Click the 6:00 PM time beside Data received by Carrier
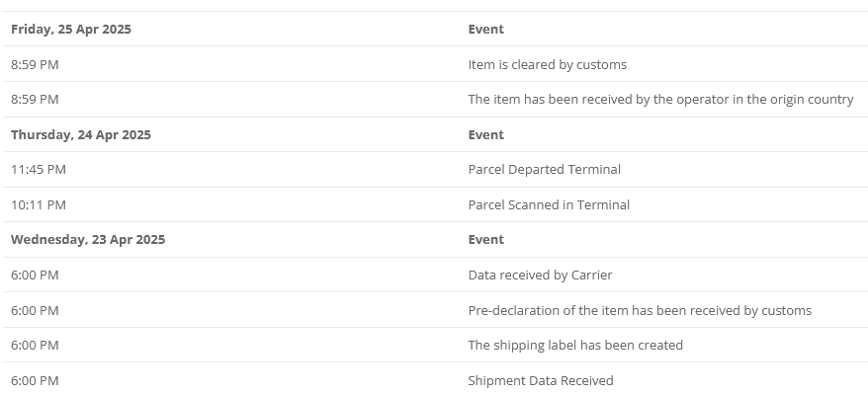 pyautogui.click(x=35, y=275)
